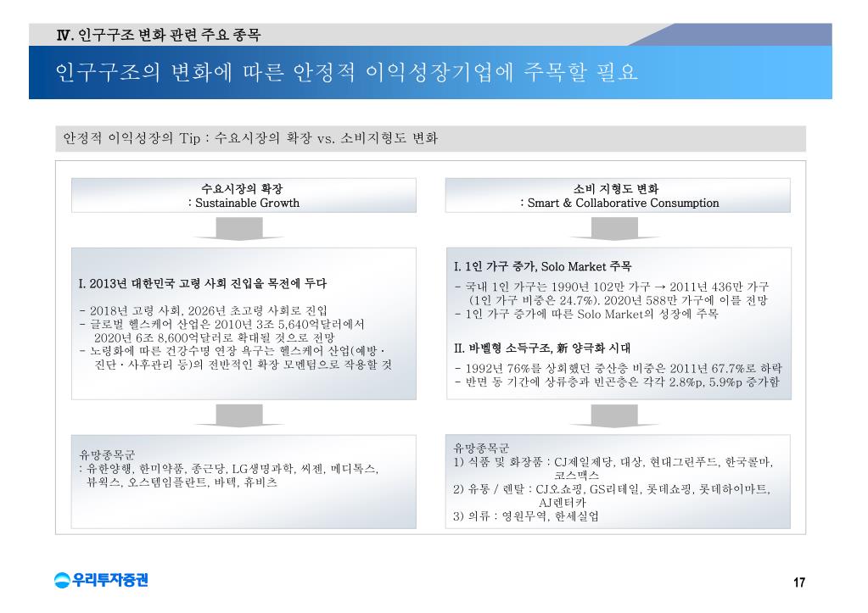Click 'I. 2013년 대한민국 고령 사회 진입을 목전에 두다'
The height and width of the screenshot is (613, 868).
[203, 284]
